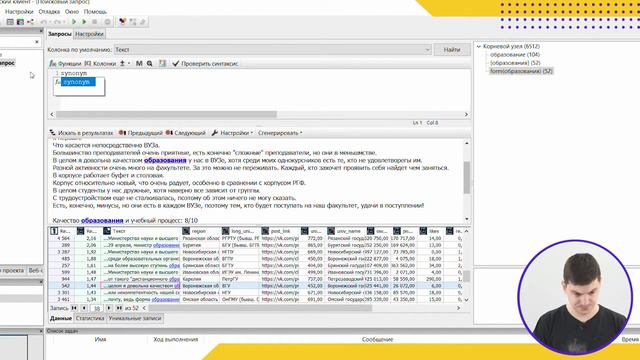640x360 pixels.
Task: Click the Текст column header
Action: coord(140,231)
